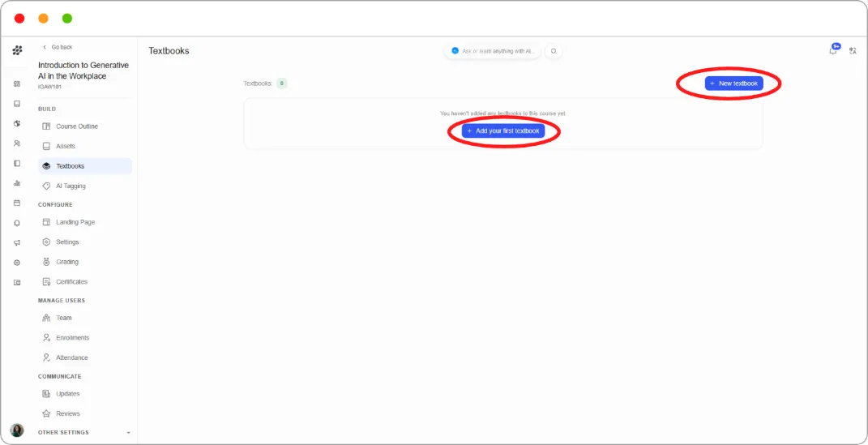Click the course title Introduction to Generative AI
Screen dimensions: 868x445
tap(83, 71)
